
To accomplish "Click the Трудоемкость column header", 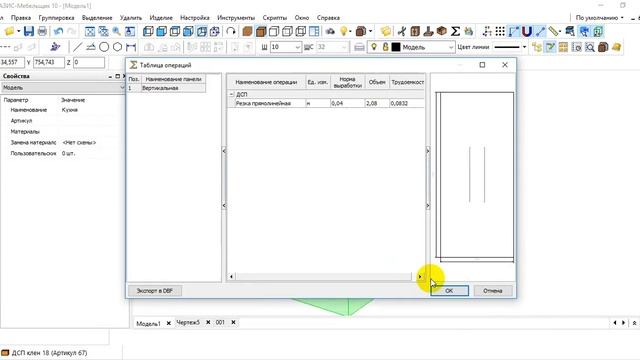I will pyautogui.click(x=407, y=82).
